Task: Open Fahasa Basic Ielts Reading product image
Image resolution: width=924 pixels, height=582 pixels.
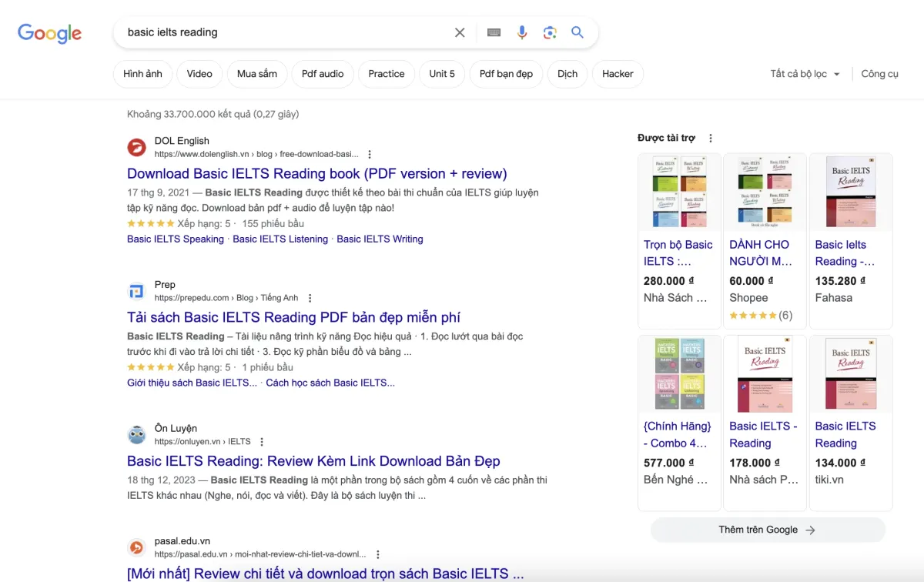Action: point(851,192)
